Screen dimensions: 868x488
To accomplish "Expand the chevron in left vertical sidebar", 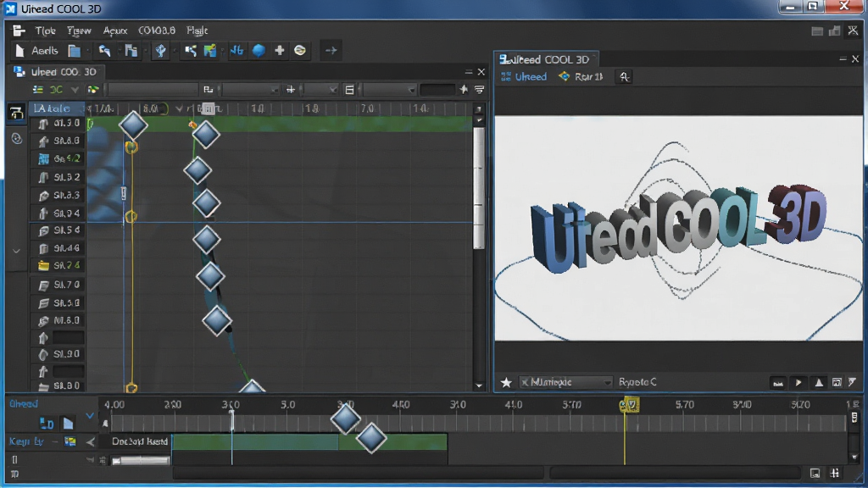I will (x=17, y=251).
